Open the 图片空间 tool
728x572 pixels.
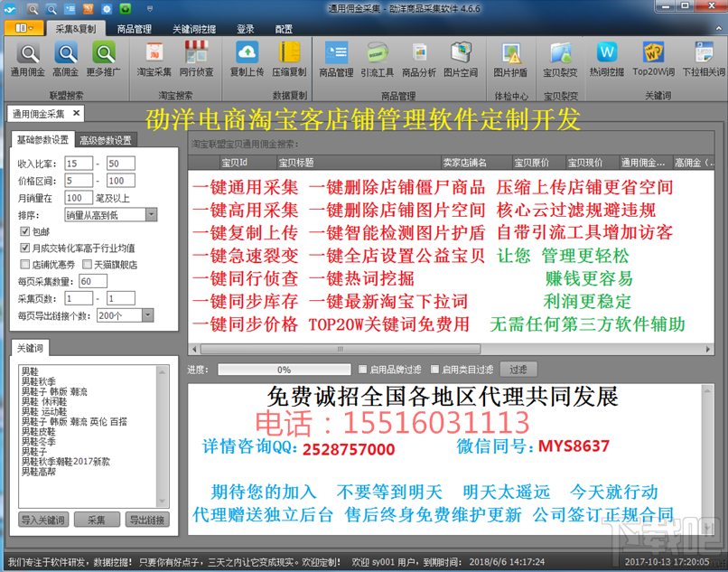tap(461, 59)
